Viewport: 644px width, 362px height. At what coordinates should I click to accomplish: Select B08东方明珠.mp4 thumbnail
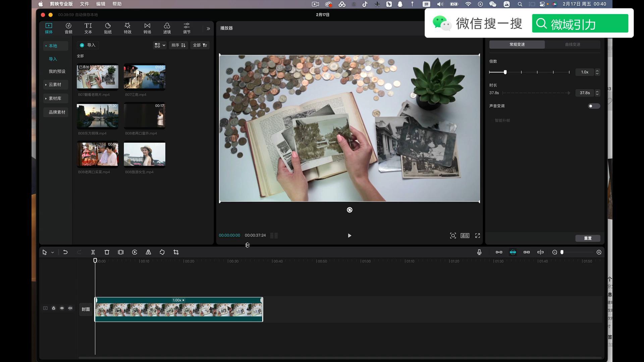[98, 116]
